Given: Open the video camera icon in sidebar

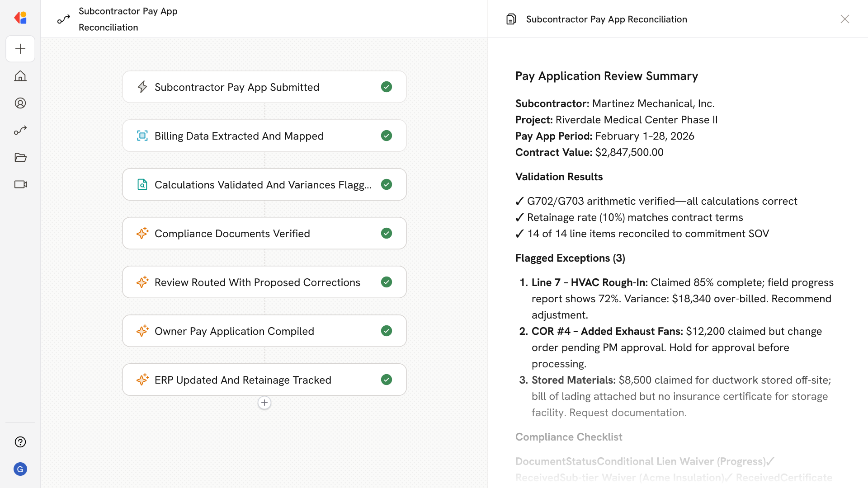Looking at the screenshot, I should click(20, 184).
